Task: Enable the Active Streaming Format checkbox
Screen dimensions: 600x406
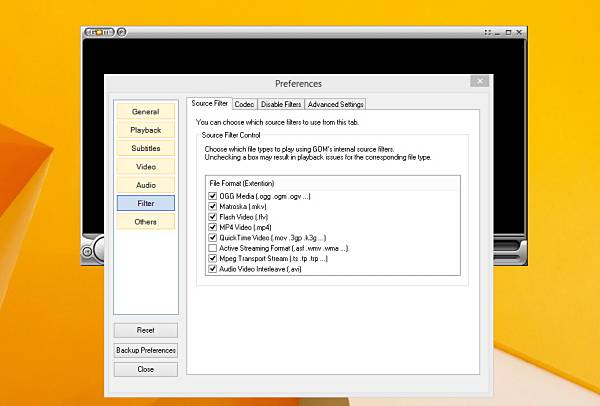Action: pyautogui.click(x=212, y=248)
